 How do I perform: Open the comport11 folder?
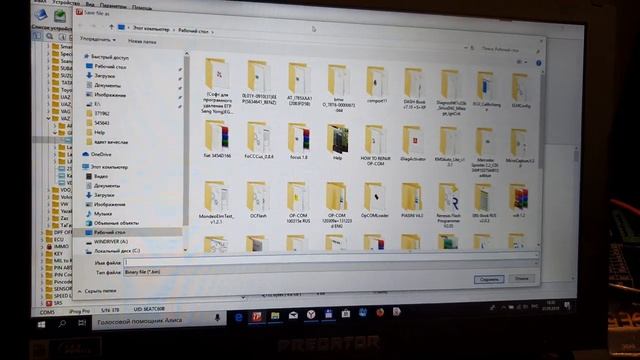click(376, 84)
